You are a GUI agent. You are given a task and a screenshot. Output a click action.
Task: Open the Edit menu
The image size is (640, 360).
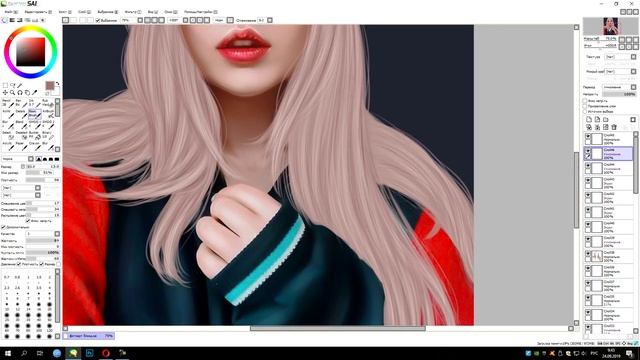38,12
